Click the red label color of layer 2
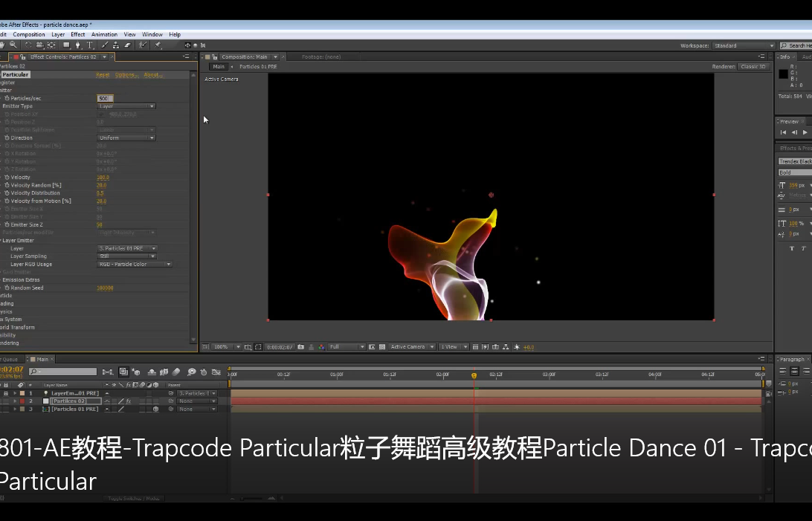This screenshot has height=521, width=812. coord(22,401)
